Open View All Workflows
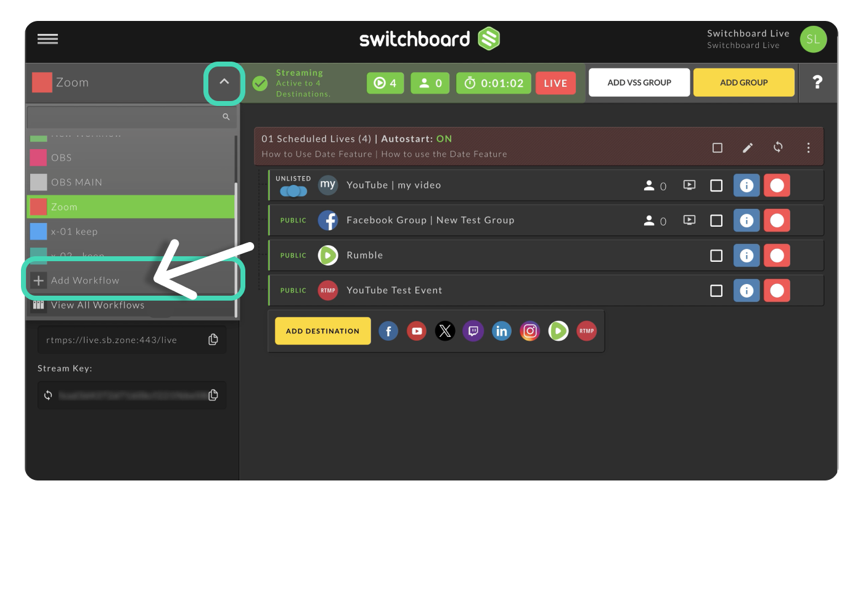 tap(131, 305)
